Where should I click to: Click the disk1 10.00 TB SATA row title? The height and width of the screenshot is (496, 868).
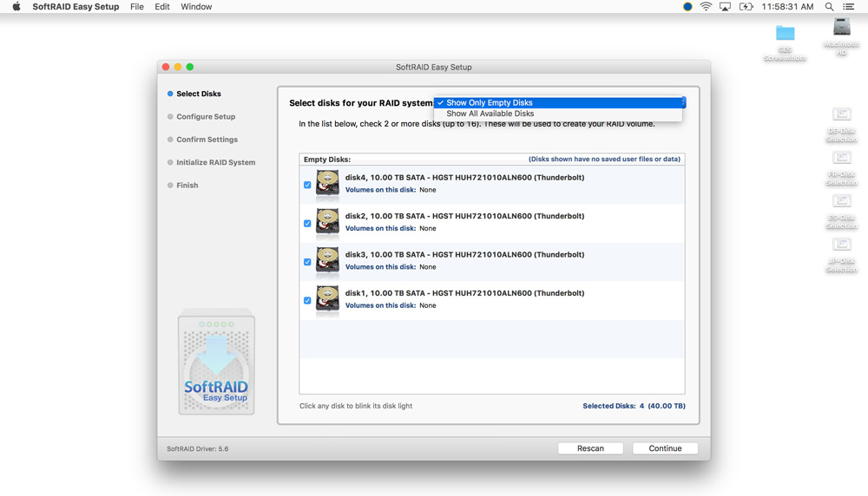point(464,293)
